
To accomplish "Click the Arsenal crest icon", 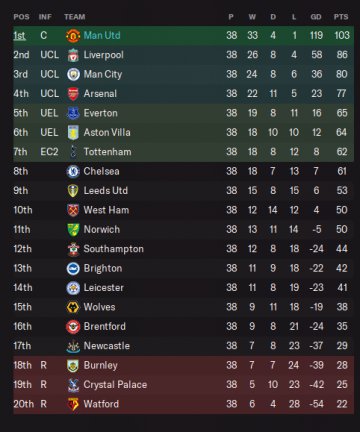I will [x=73, y=94].
